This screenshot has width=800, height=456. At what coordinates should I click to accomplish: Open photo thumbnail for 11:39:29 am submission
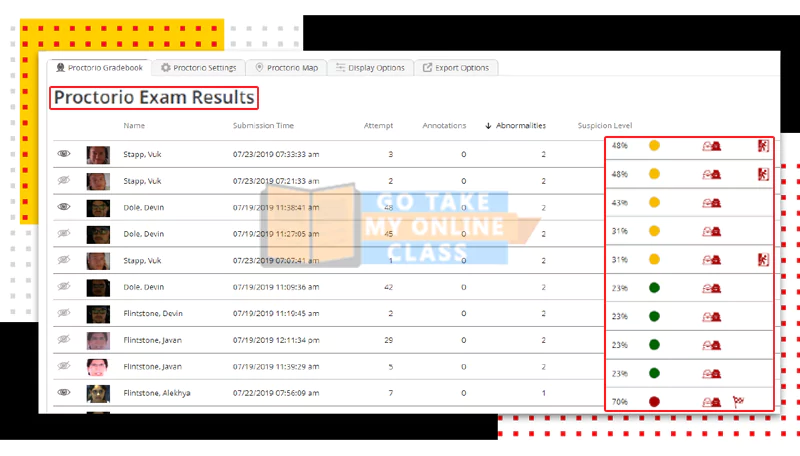pyautogui.click(x=98, y=367)
